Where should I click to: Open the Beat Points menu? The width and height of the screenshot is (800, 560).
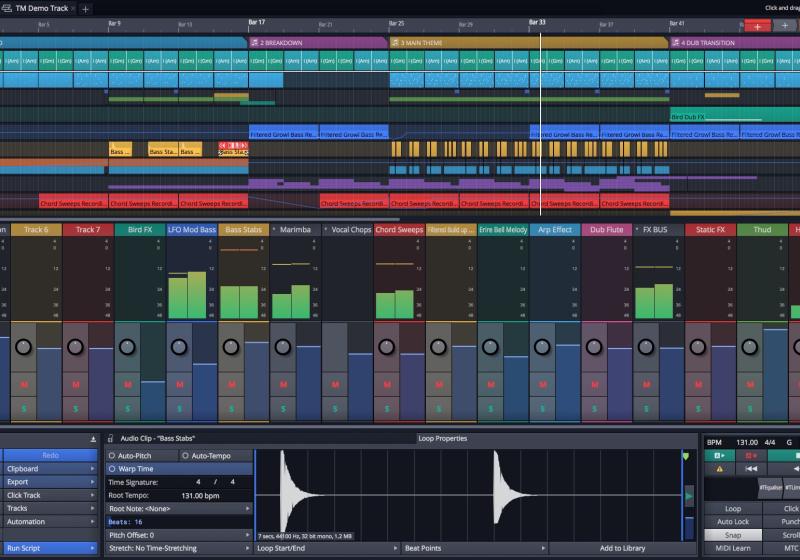click(474, 548)
